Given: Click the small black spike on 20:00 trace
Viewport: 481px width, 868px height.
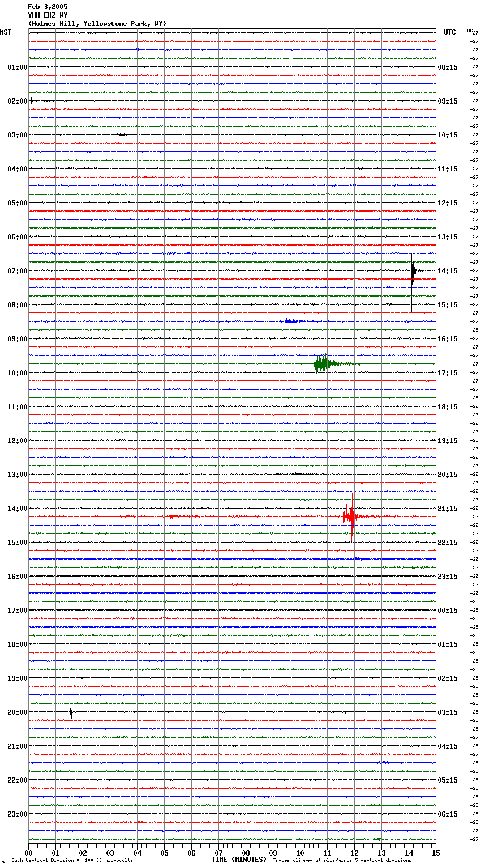Looking at the screenshot, I should (71, 712).
